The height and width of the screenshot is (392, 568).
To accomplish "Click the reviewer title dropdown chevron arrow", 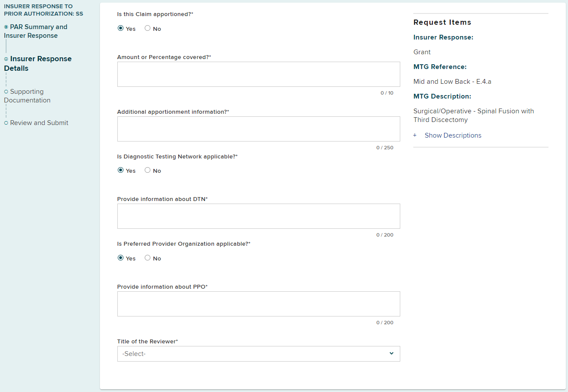I will (x=392, y=353).
